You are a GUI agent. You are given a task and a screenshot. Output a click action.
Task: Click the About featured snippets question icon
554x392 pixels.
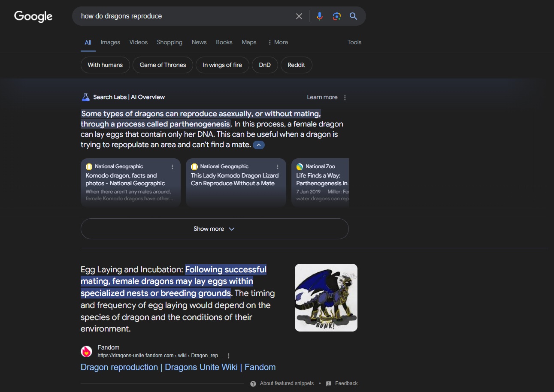click(x=253, y=383)
